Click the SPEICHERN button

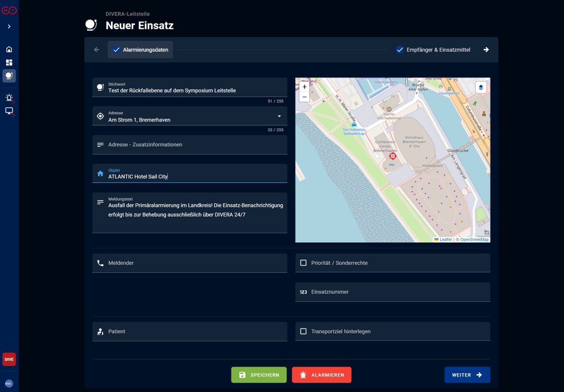pyautogui.click(x=258, y=375)
